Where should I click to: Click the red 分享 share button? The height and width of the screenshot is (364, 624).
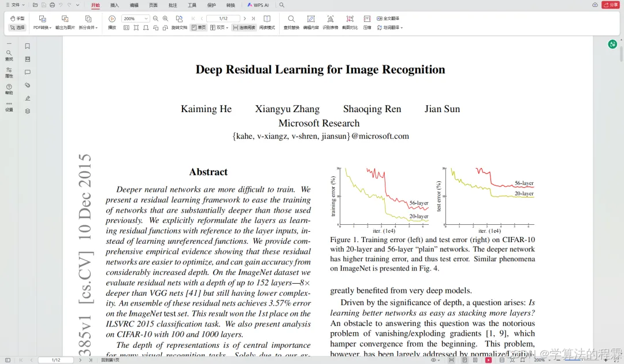tap(611, 5)
